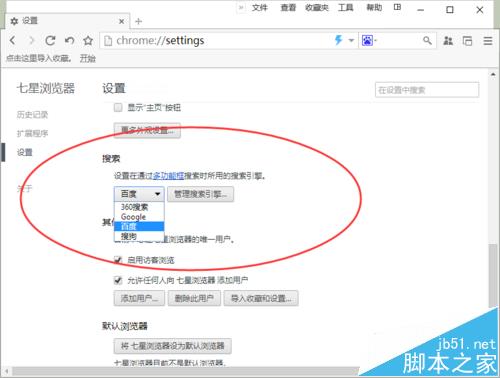Choose 搜狗 from the dropdown list

tap(139, 236)
